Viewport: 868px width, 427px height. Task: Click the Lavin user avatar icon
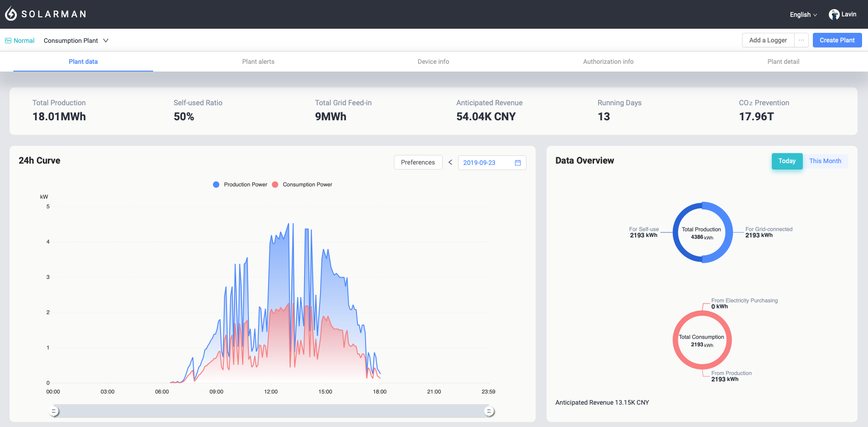(x=834, y=15)
